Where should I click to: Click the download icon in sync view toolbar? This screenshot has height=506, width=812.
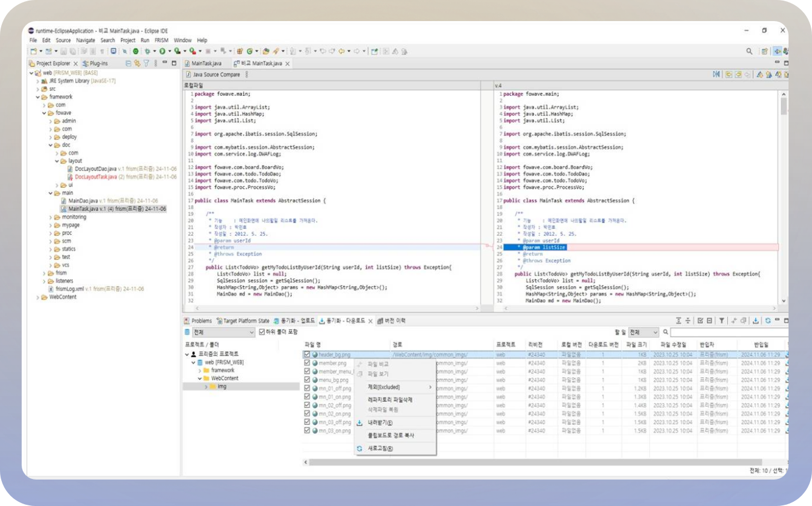point(756,321)
